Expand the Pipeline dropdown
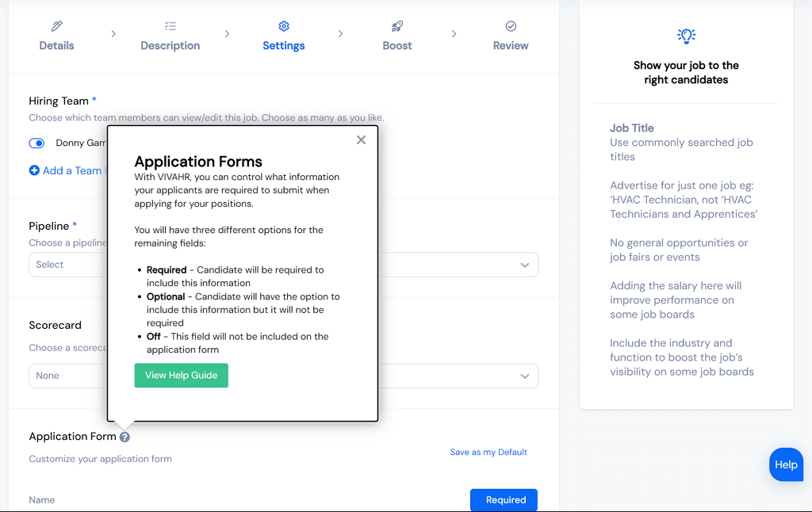The height and width of the screenshot is (512, 812). point(524,265)
